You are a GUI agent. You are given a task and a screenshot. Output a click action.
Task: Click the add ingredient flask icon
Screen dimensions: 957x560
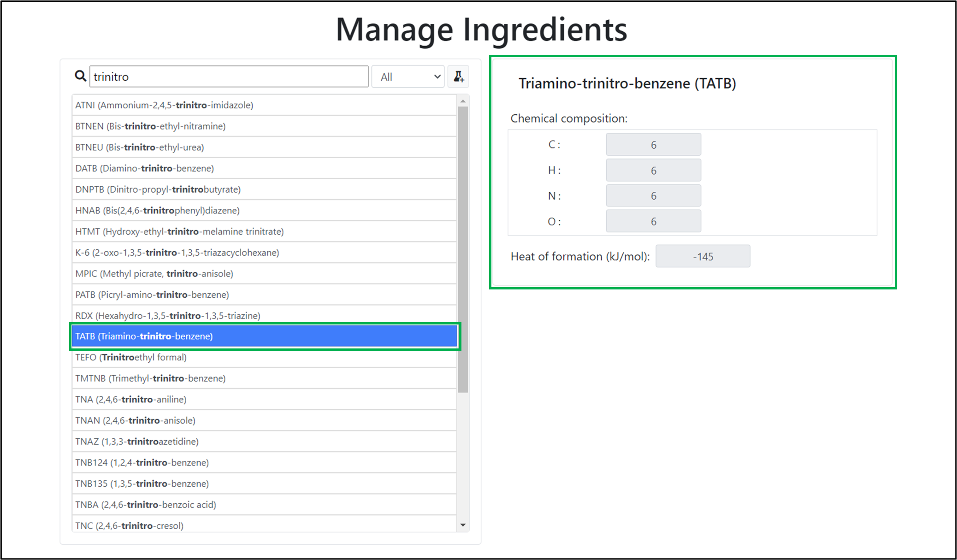point(458,77)
